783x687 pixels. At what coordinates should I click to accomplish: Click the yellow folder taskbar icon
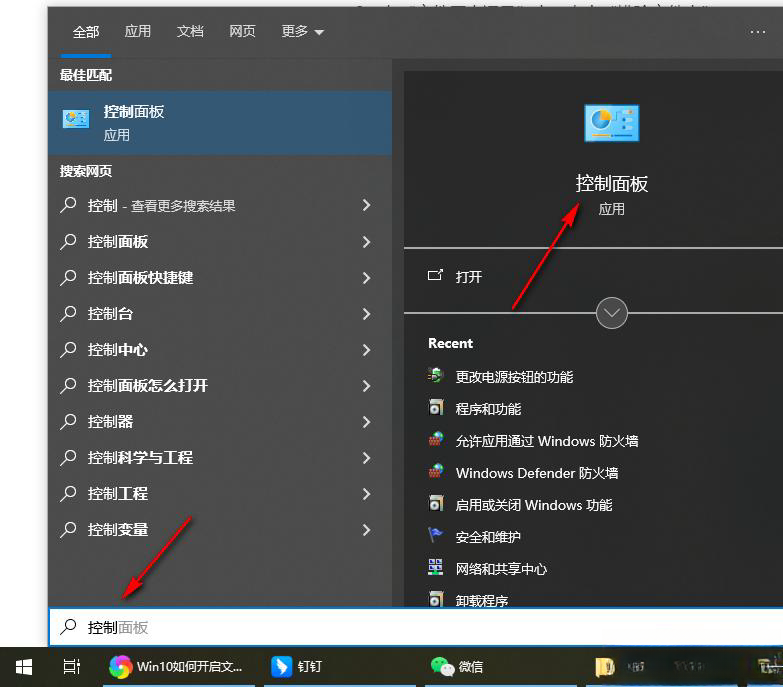(x=604, y=667)
